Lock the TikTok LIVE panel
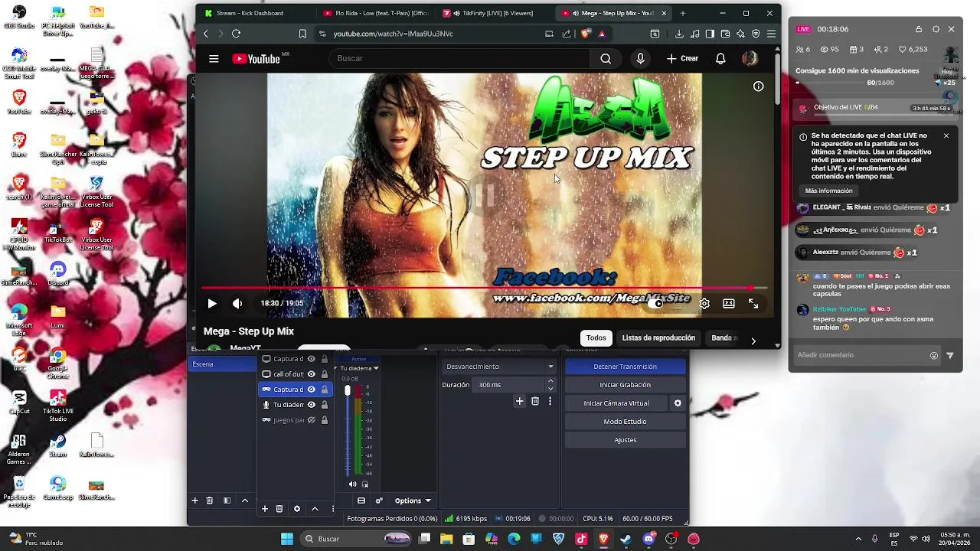 pos(919,29)
